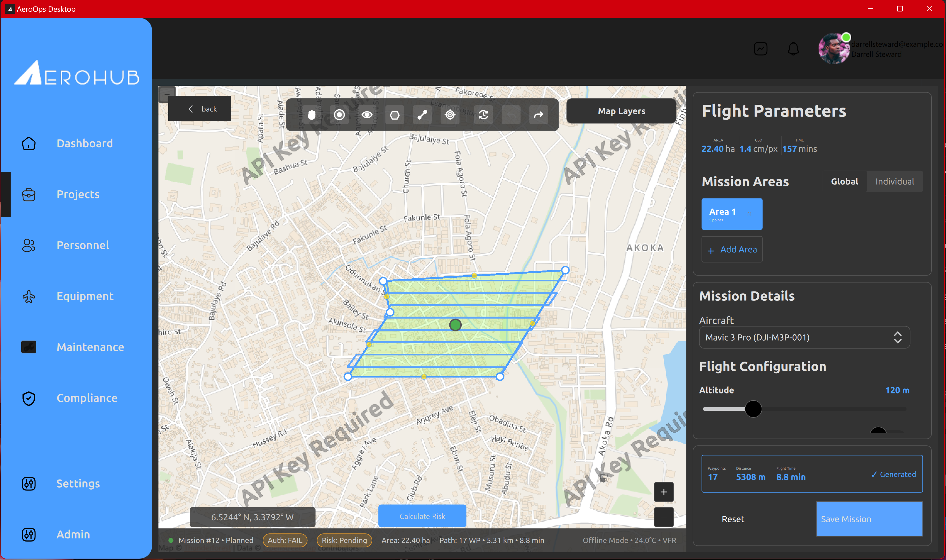Click the green center marker on mission area
Screen dimensions: 946x560
pyautogui.click(x=455, y=325)
